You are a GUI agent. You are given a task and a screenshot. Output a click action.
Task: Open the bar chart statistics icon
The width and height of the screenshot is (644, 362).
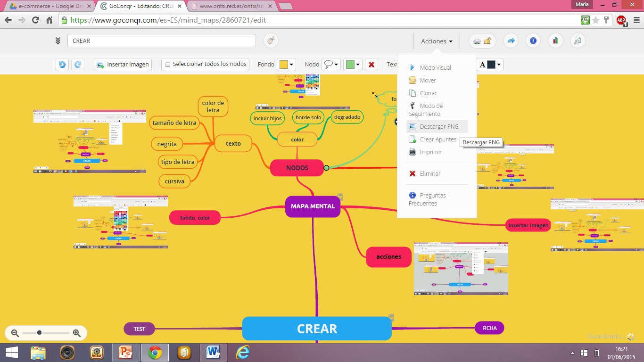pos(556,41)
